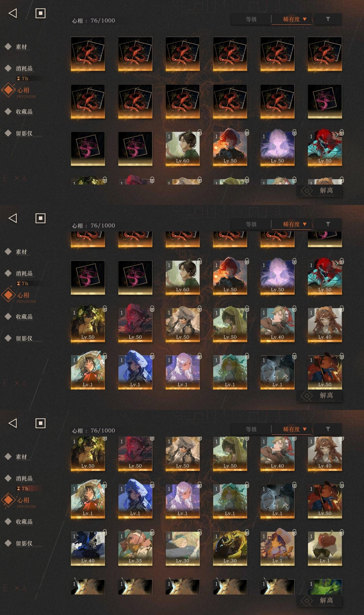Toggle lock on the Lv.35 psychube

click(x=152, y=532)
